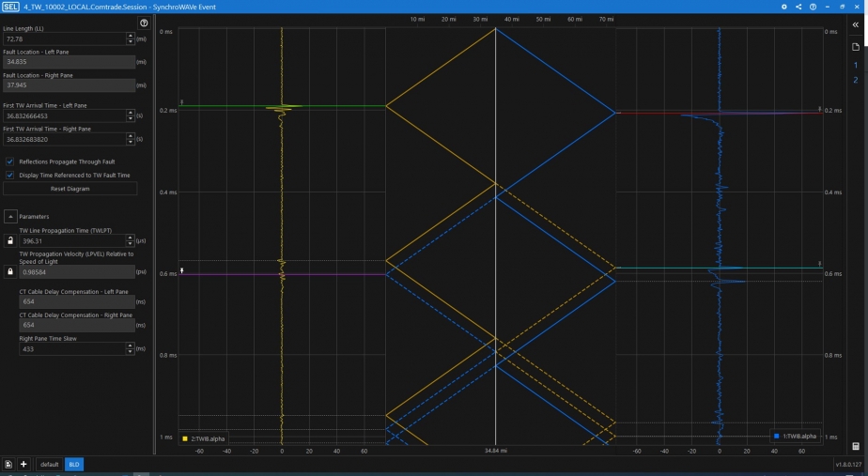This screenshot has height=476, width=868.
Task: Click the settings gear in title bar
Action: tap(784, 7)
